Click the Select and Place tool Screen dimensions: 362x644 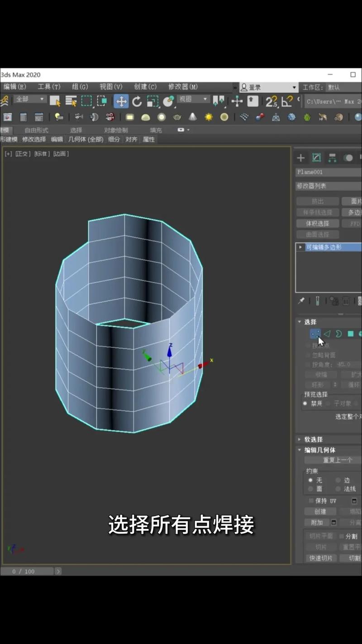click(x=168, y=101)
